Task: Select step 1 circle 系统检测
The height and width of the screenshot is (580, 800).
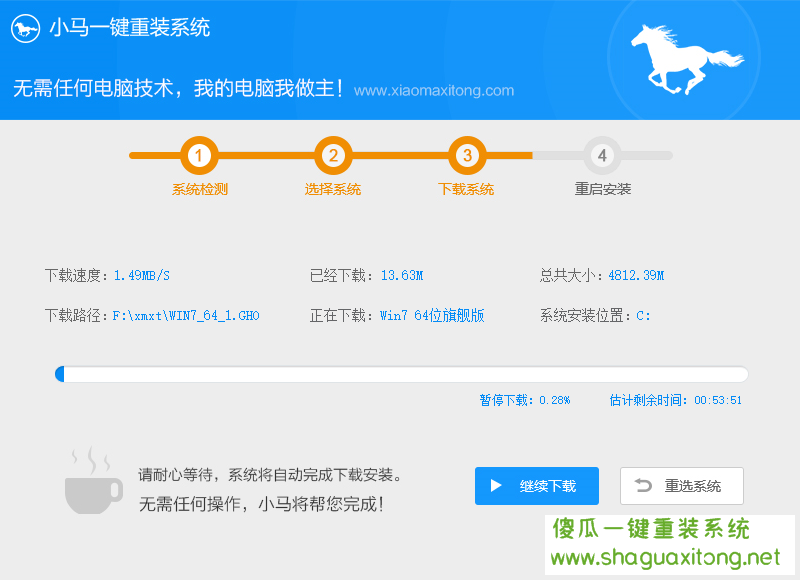Action: [x=199, y=155]
